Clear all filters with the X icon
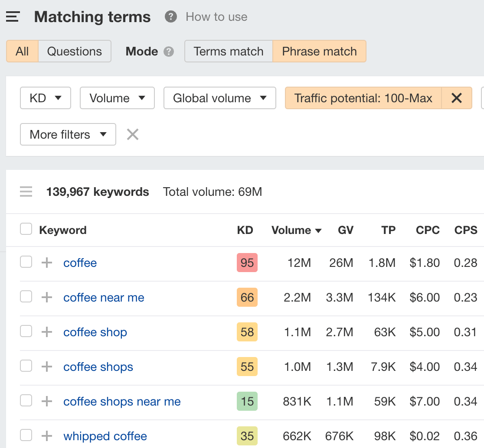Screen dimensions: 484x448 (132, 134)
